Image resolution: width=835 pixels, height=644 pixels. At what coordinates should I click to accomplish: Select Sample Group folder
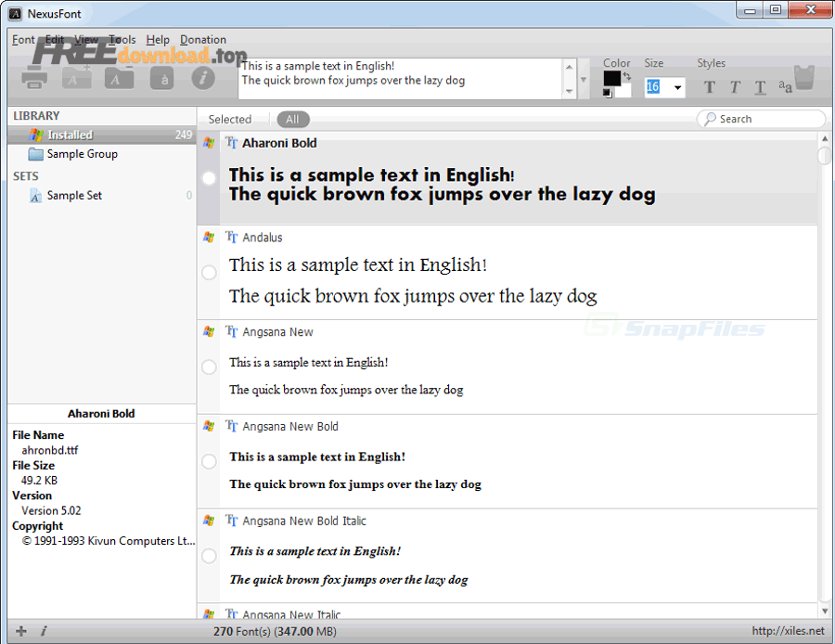[x=82, y=154]
